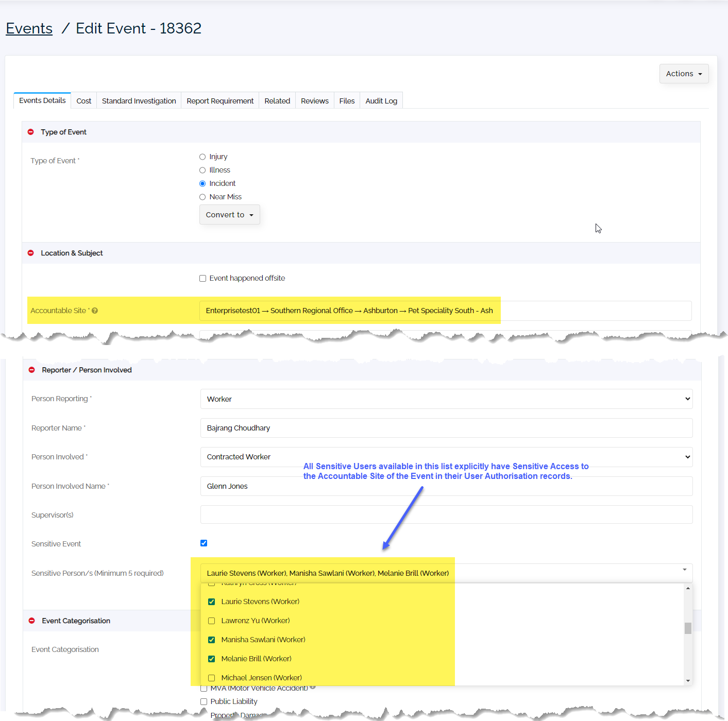Viewport: 728px width, 721px height.
Task: View the Audit Log tab
Action: click(x=381, y=101)
